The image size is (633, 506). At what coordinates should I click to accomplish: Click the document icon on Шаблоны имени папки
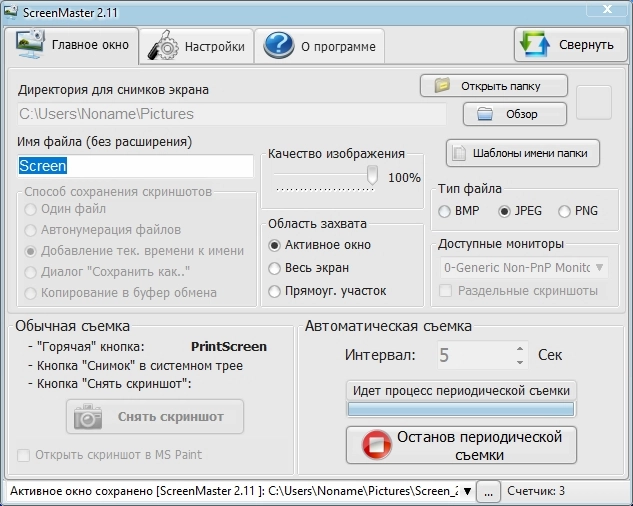[x=459, y=153]
